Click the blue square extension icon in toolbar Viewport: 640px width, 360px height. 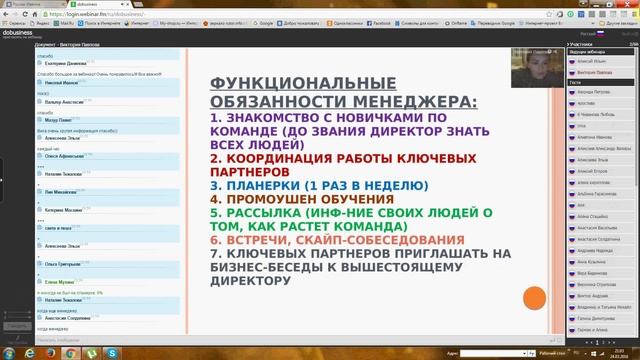[581, 14]
